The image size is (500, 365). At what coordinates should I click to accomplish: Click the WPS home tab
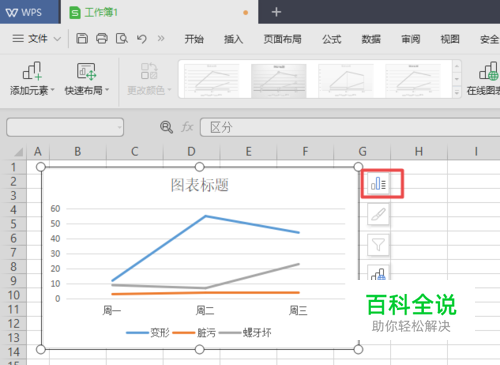click(x=30, y=12)
